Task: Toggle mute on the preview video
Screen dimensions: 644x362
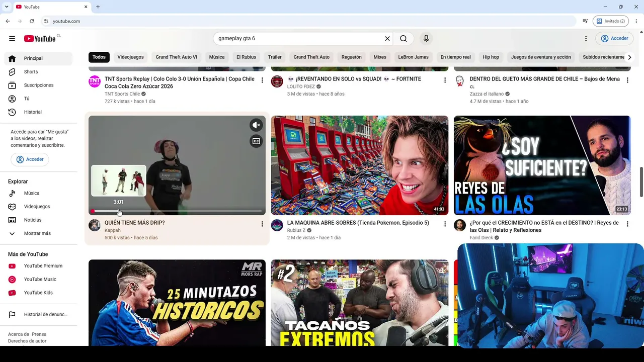Action: (256, 125)
